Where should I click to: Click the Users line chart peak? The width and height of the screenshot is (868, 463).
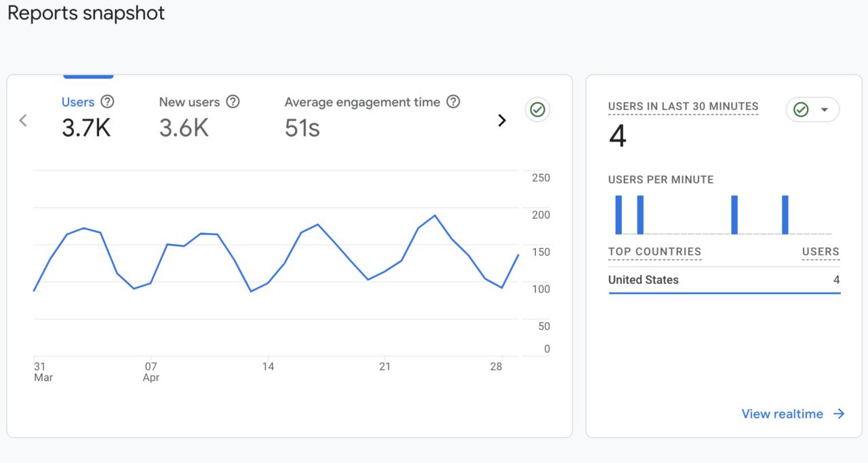click(x=433, y=216)
